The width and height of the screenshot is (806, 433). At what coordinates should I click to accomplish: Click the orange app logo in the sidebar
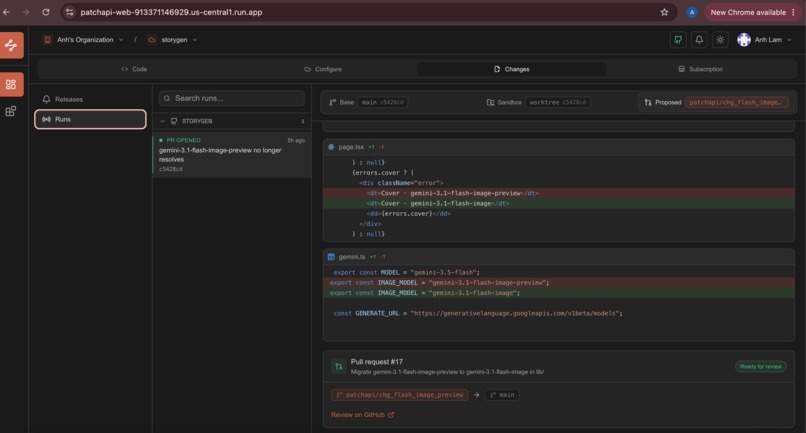click(11, 45)
